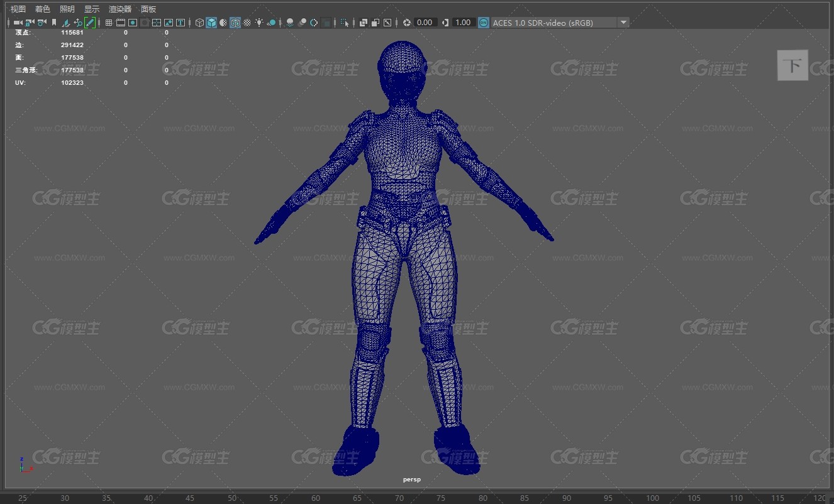Click the Depth of Field icon
This screenshot has width=834, height=504.
point(326,23)
